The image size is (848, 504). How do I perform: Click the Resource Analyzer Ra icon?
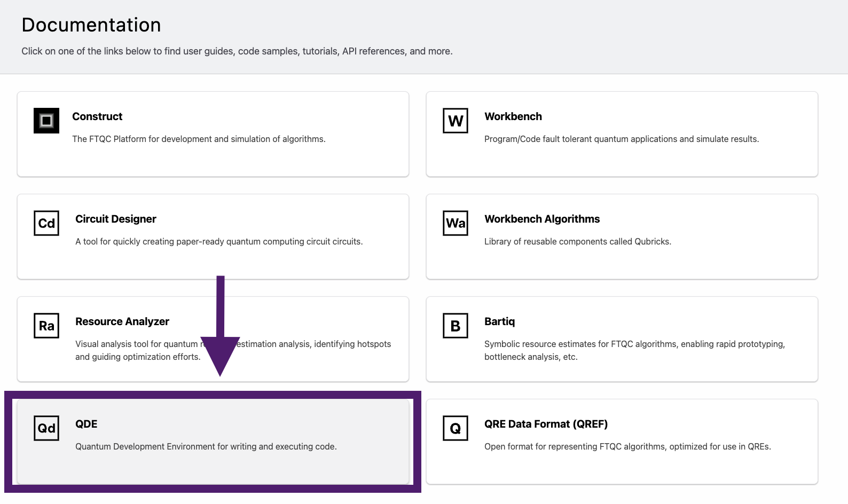pos(46,326)
